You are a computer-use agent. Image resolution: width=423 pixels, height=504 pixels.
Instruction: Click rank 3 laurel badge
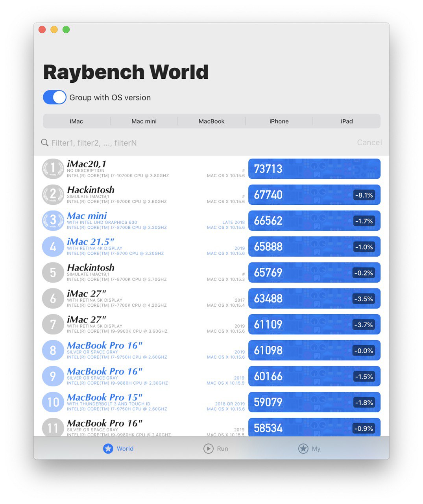point(53,221)
